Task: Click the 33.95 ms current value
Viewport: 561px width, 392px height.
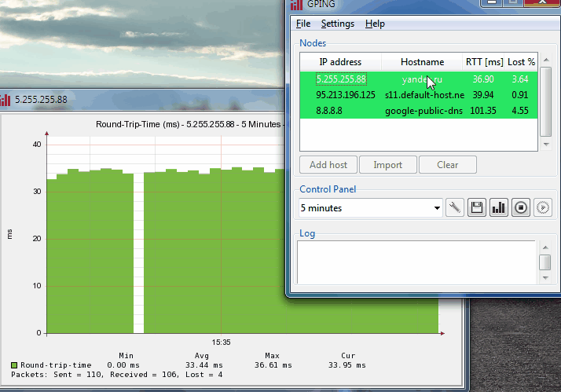Action: pos(347,365)
